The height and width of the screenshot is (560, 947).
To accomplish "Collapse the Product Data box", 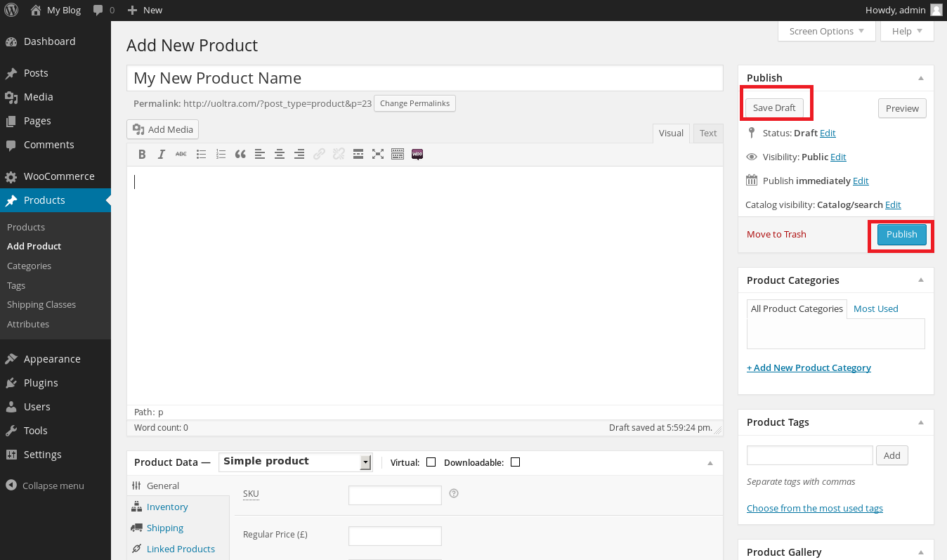I will tap(710, 462).
